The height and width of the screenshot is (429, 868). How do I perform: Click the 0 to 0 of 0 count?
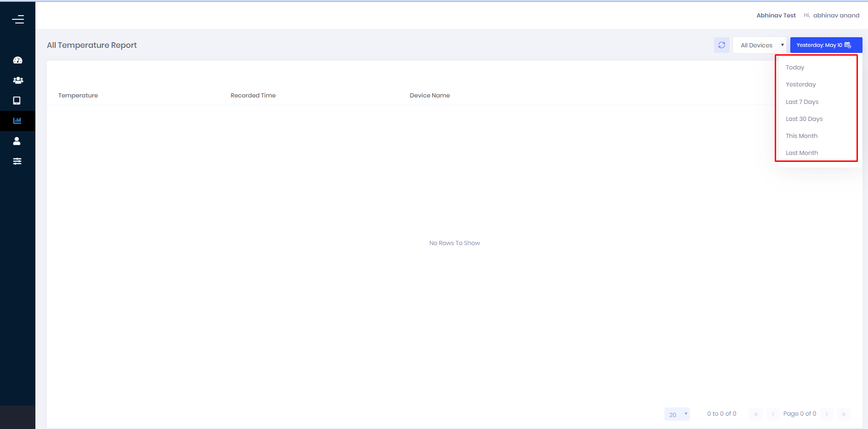722,413
